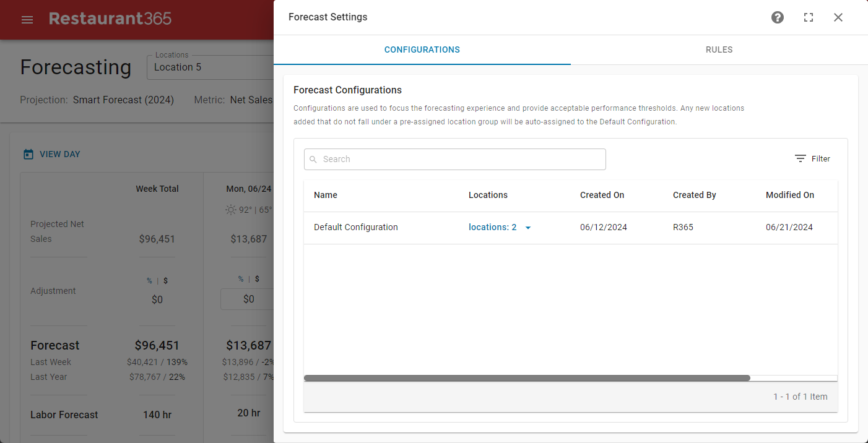Click the 06/21/2024 modified date cell

(789, 227)
